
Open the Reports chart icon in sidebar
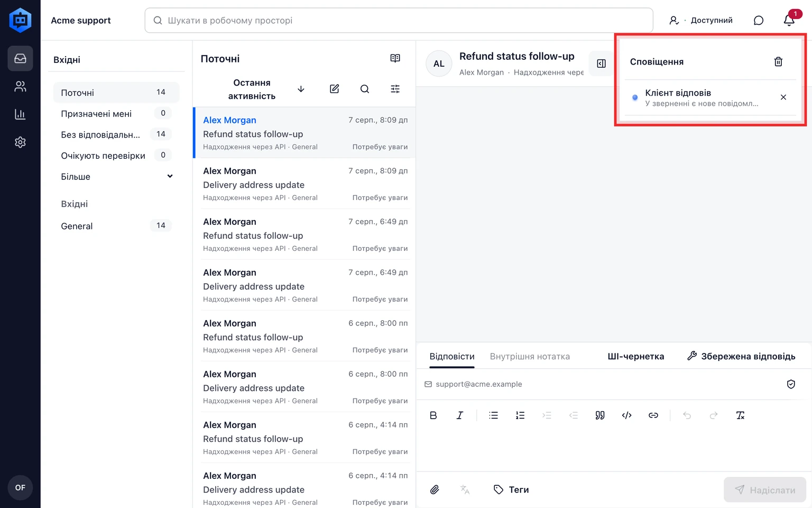click(x=20, y=114)
